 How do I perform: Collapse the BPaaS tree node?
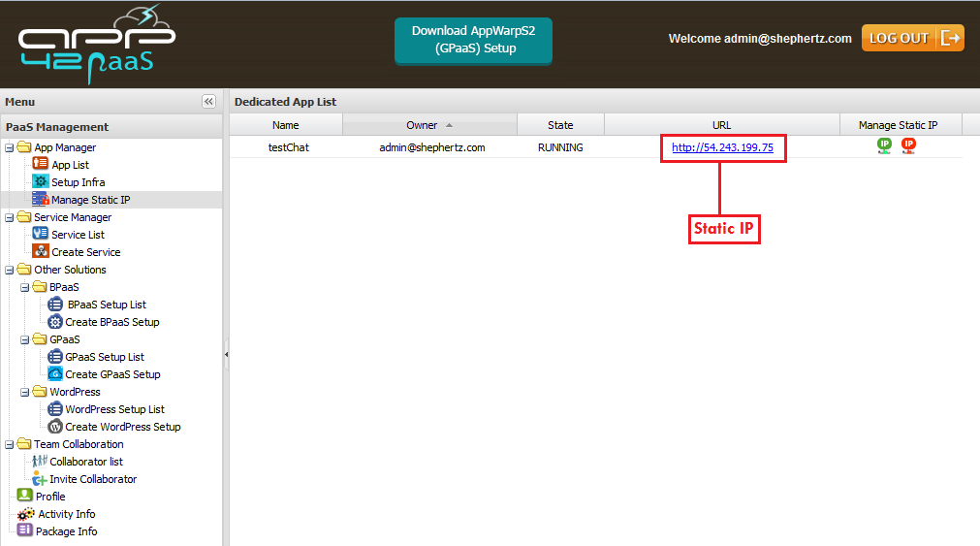click(x=25, y=288)
